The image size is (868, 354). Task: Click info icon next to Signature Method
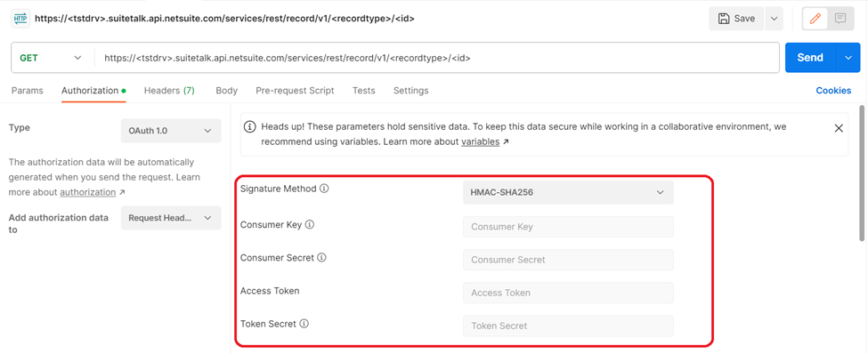point(324,189)
